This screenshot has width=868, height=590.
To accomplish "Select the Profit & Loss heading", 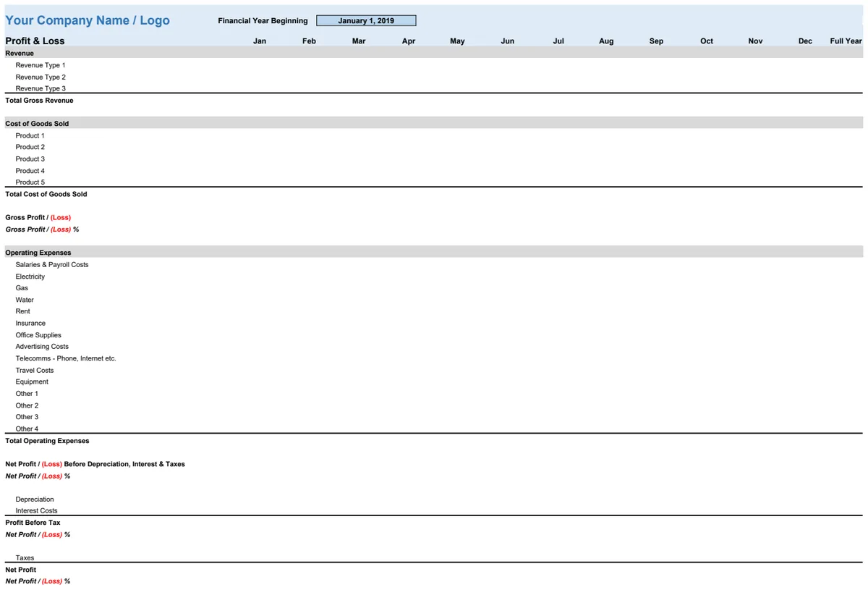I will (x=35, y=41).
